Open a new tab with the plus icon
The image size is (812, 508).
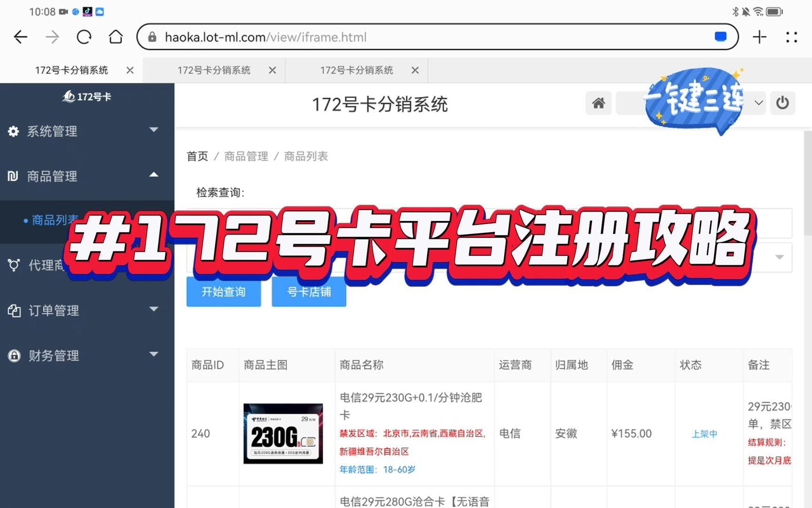tap(759, 37)
